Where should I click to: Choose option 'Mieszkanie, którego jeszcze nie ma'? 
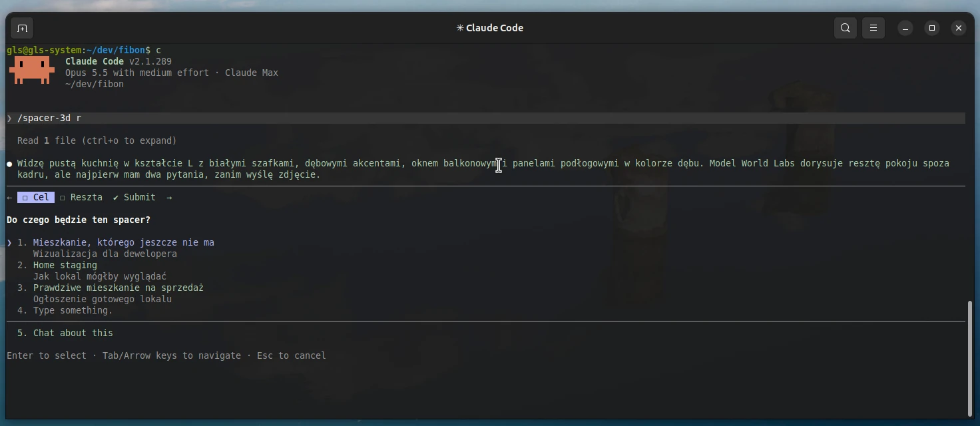(124, 243)
